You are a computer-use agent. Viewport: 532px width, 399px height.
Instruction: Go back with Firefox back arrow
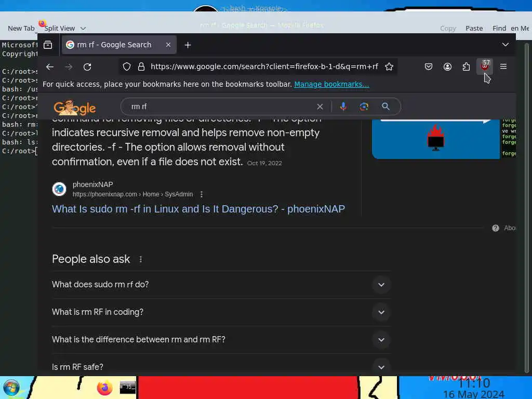pyautogui.click(x=50, y=67)
